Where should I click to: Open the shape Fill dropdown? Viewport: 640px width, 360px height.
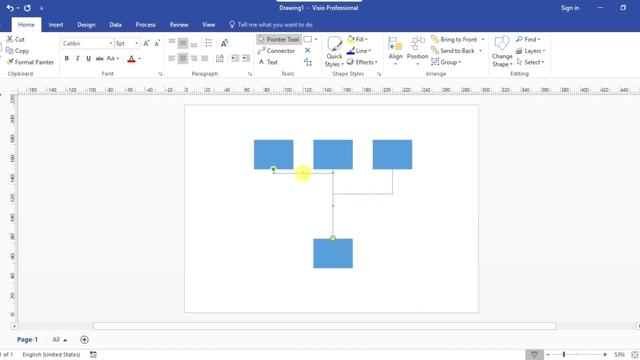click(x=358, y=39)
